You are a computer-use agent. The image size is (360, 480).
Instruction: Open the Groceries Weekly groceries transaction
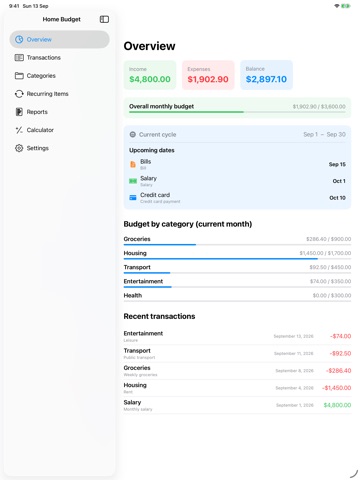point(237,371)
